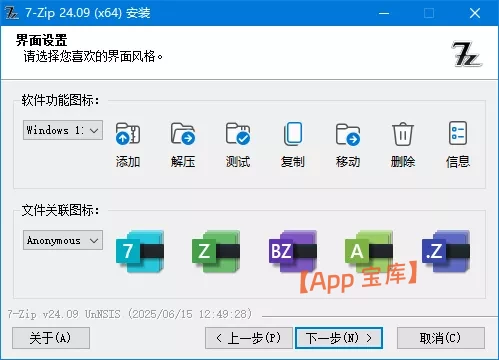Click the 7-Zip v24.09 UnNSIS version text
The image size is (499, 360).
coord(130,314)
